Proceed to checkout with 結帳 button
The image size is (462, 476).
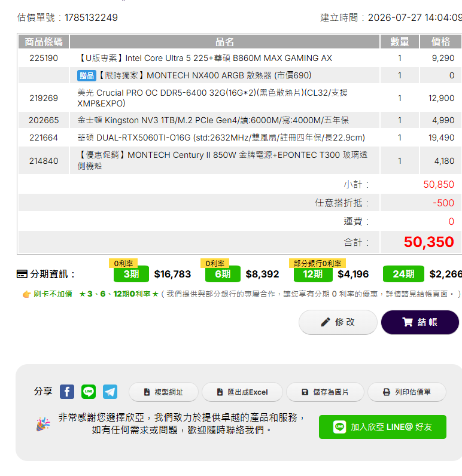420,322
